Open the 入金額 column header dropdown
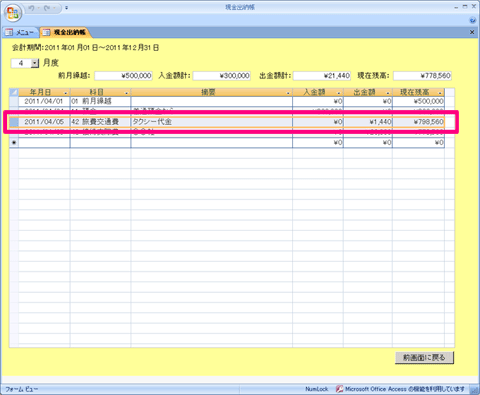The height and width of the screenshot is (395, 480). [339, 93]
